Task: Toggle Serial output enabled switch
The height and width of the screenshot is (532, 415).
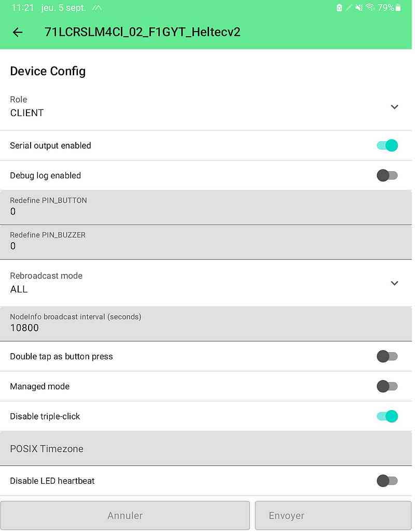Action: tap(387, 146)
